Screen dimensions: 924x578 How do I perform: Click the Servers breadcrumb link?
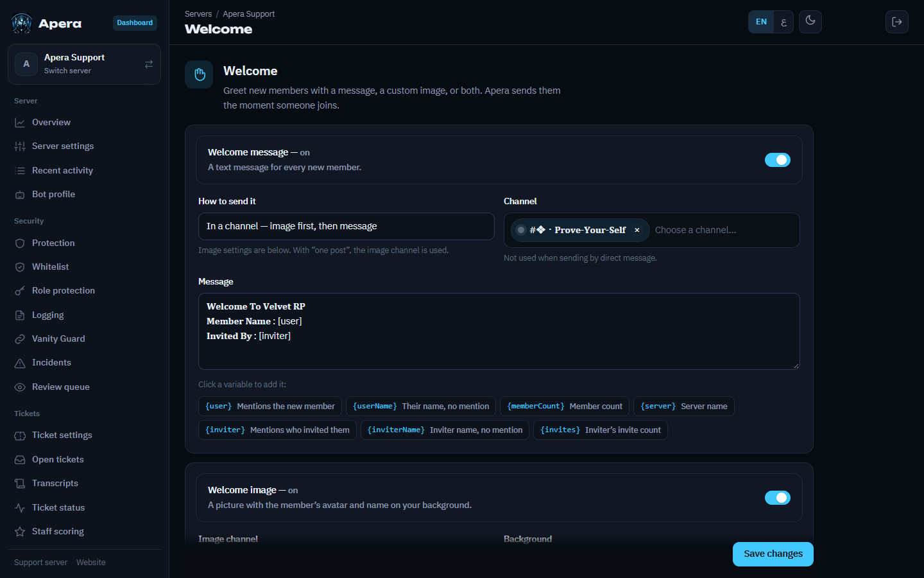198,14
